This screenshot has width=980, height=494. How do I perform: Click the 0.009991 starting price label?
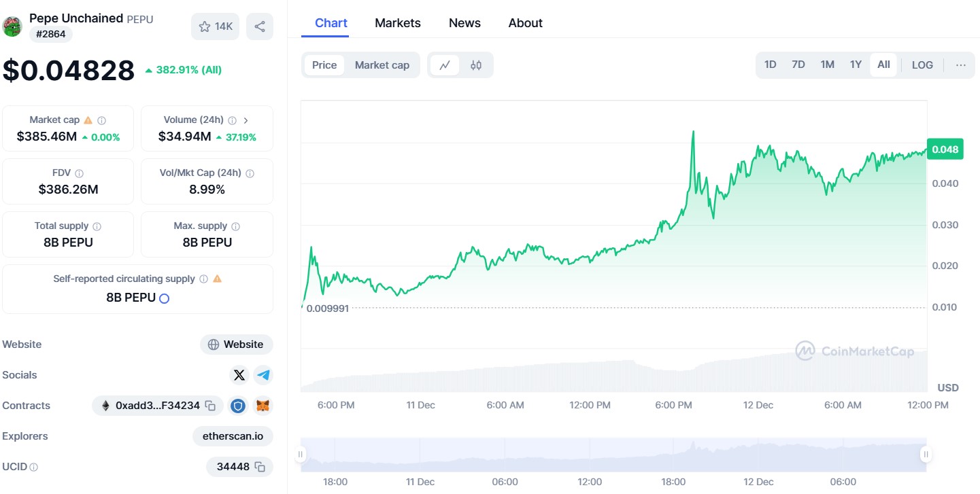tap(328, 308)
